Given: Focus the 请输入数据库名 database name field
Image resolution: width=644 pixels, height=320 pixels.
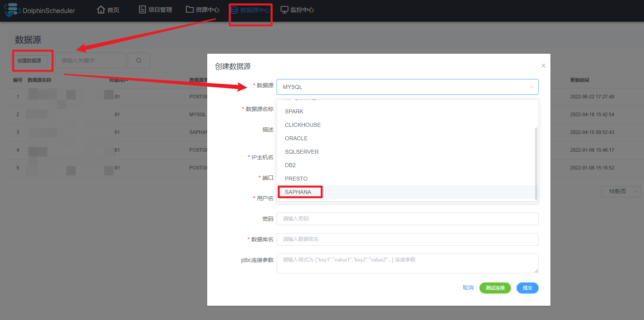Looking at the screenshot, I should coord(407,239).
